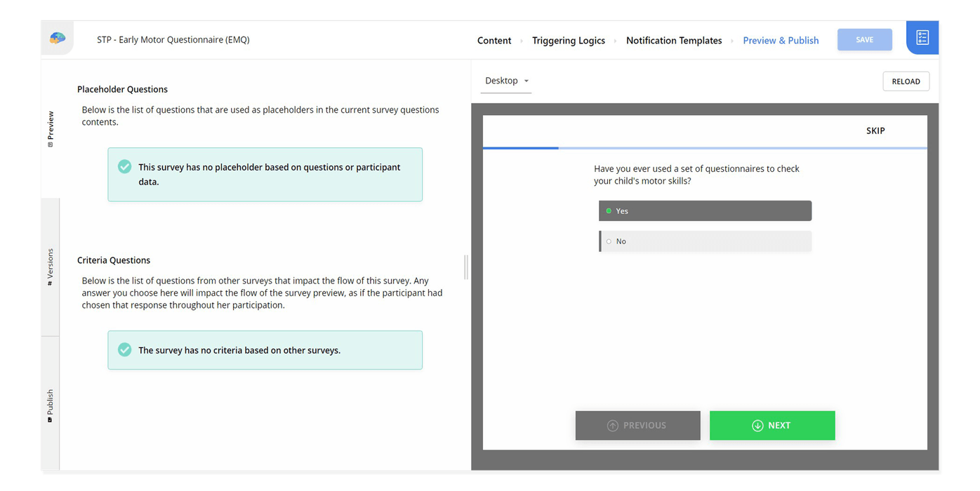Click the down-arrow icon inside the NEXT button
The width and height of the screenshot is (980, 491).
[x=757, y=425]
